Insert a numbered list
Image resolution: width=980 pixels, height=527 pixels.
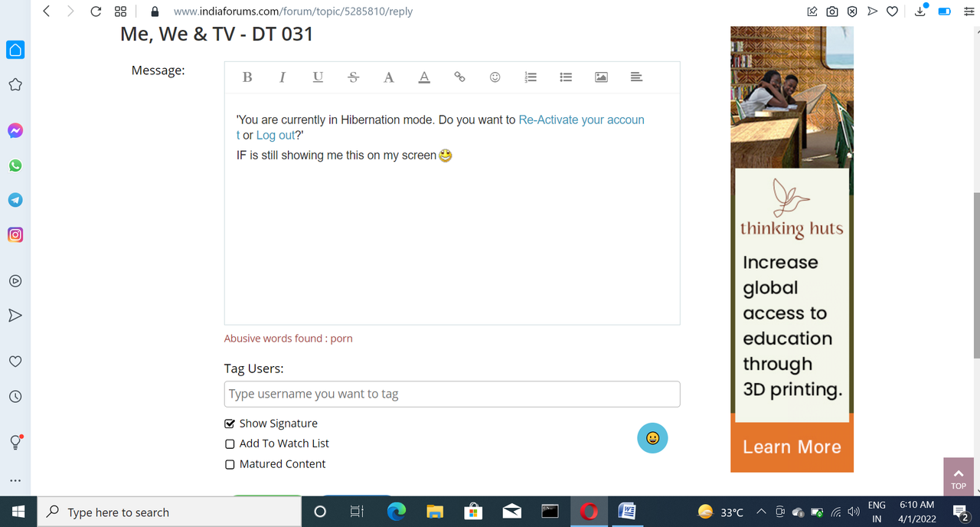click(x=531, y=77)
